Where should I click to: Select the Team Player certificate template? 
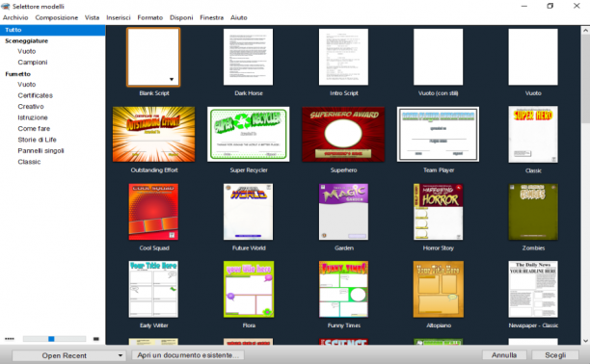click(x=439, y=134)
